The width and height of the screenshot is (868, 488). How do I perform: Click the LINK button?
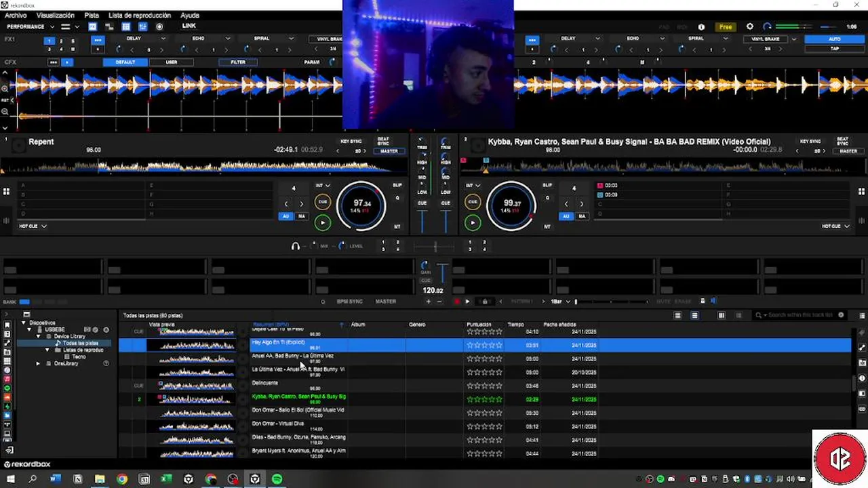189,26
